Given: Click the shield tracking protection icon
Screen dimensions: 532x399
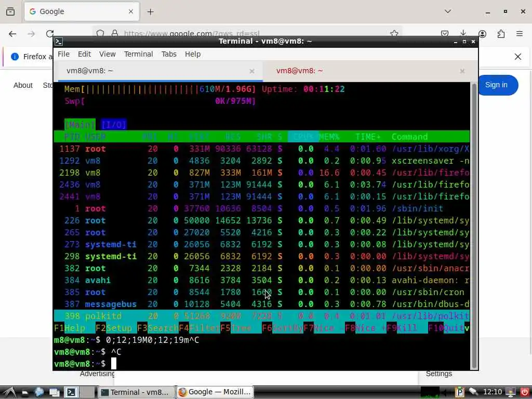Looking at the screenshot, I should tap(100, 33).
